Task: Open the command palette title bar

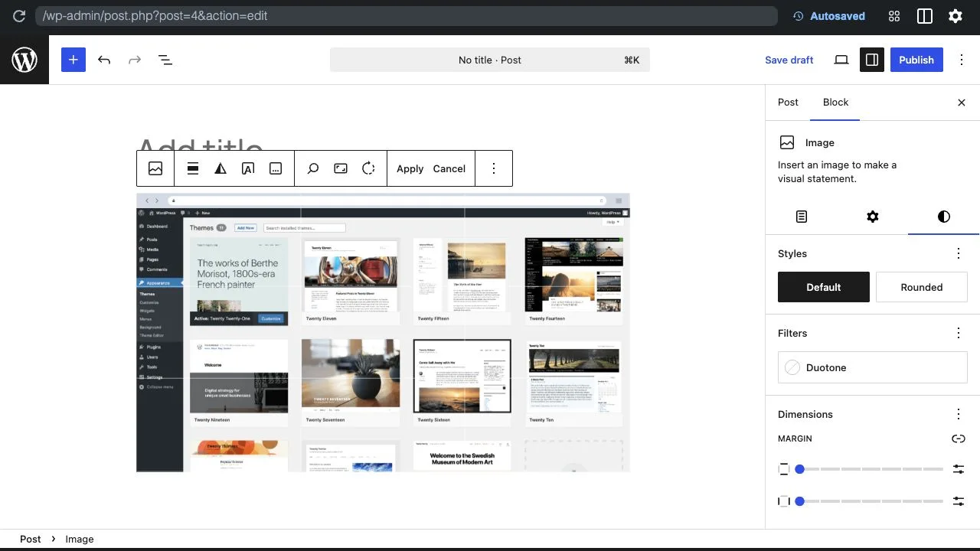Action: click(490, 60)
